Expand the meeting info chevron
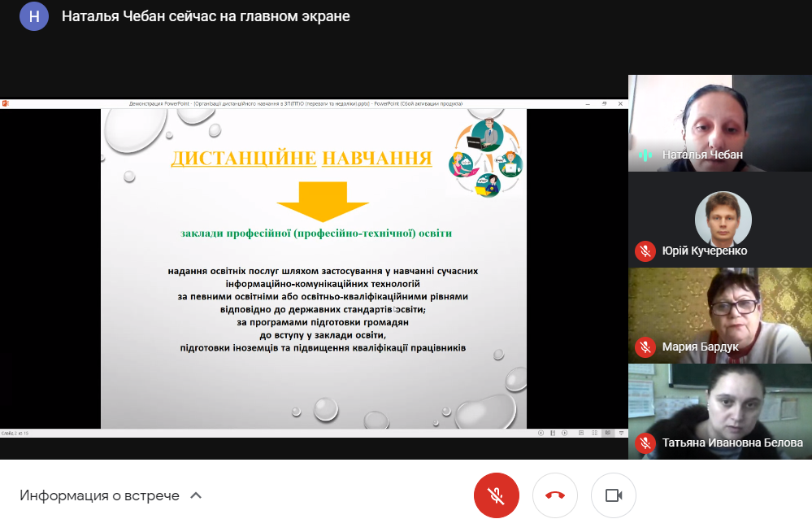The image size is (812, 519). 195,495
